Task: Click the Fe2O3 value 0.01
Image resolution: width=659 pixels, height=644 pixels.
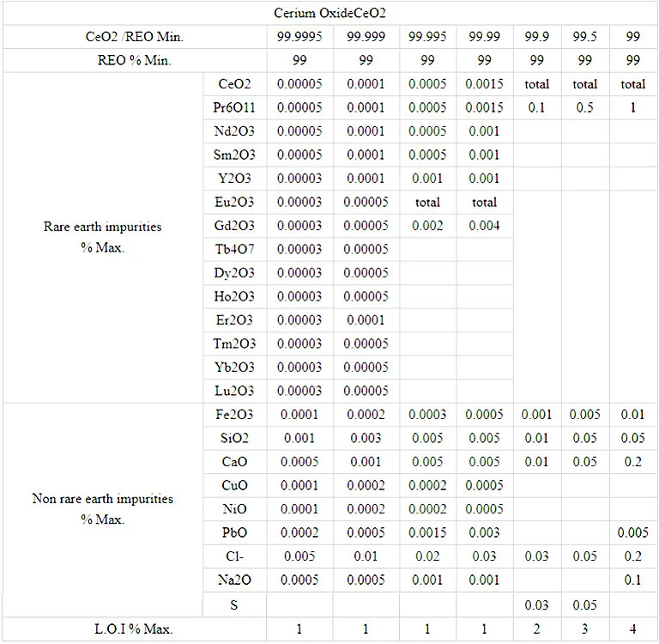Action: coord(632,415)
